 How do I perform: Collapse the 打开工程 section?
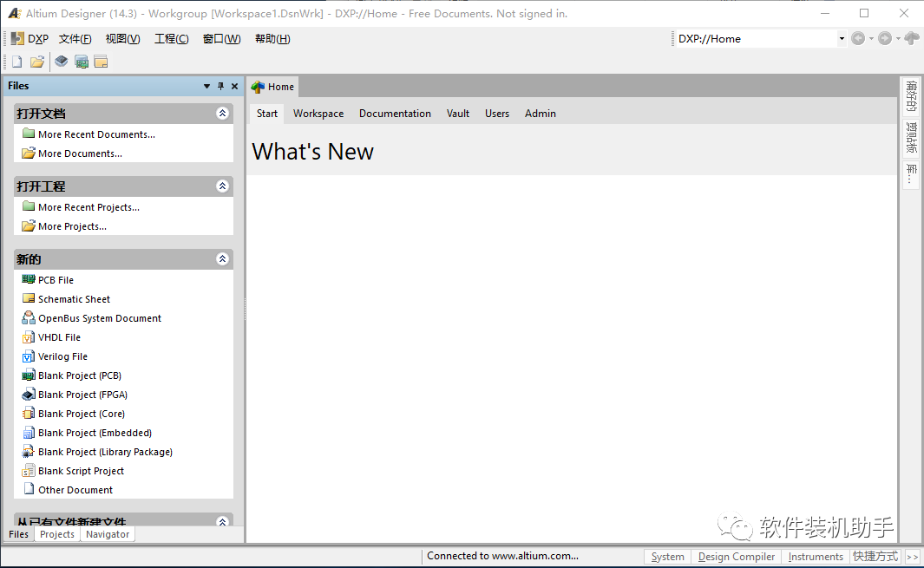222,186
